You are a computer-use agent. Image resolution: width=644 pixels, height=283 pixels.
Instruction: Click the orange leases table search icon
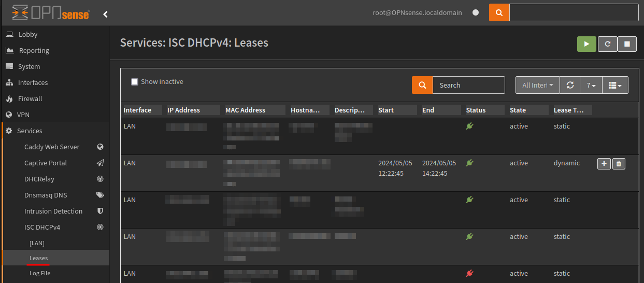point(422,85)
